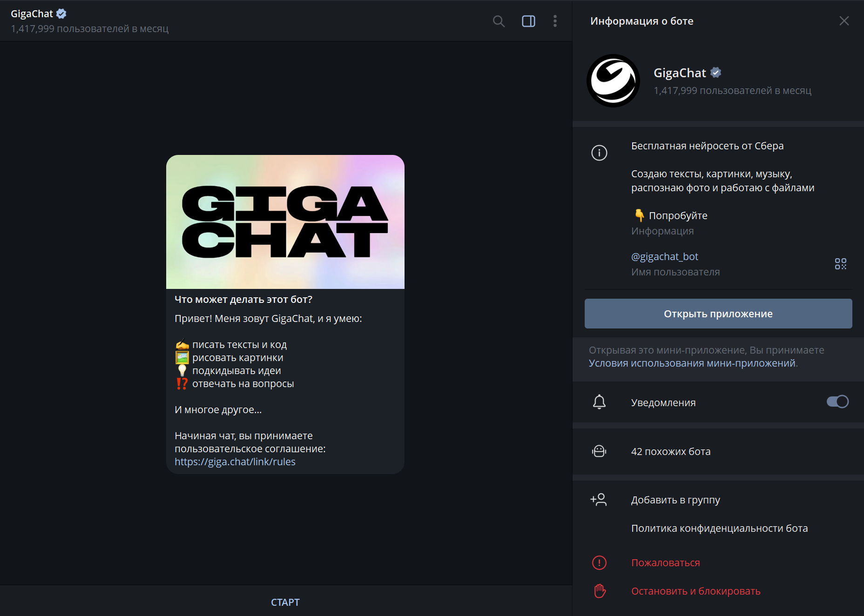Click Пожаловаться to report the bot
864x616 pixels.
click(665, 563)
